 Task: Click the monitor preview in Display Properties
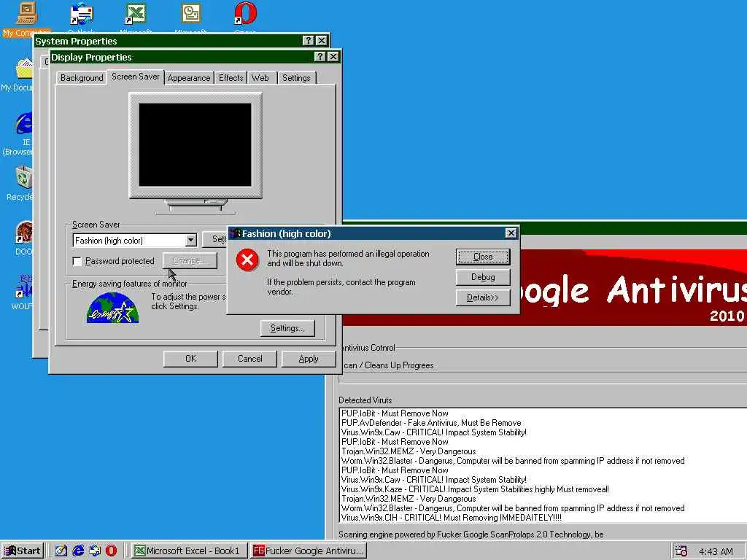click(x=196, y=145)
